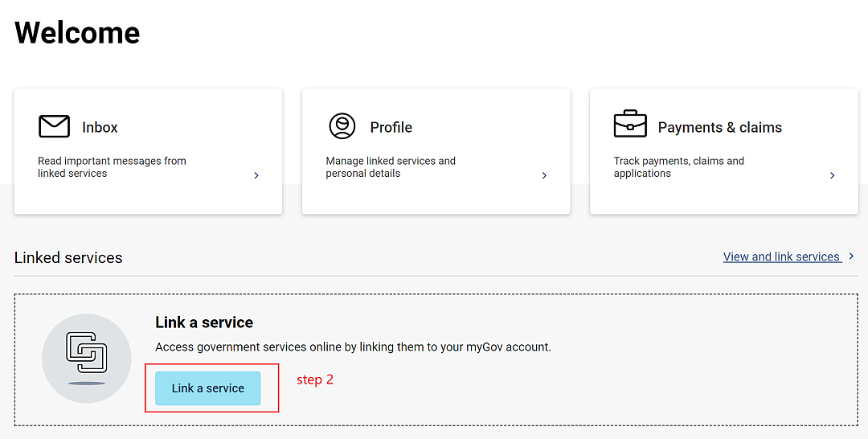Click the bold Link a service heading
Image resolution: width=868 pixels, height=439 pixels.
(x=203, y=322)
